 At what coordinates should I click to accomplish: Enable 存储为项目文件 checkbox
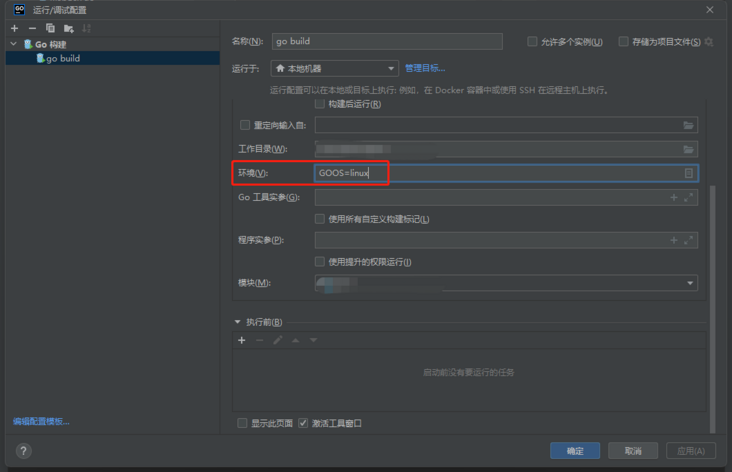click(623, 42)
